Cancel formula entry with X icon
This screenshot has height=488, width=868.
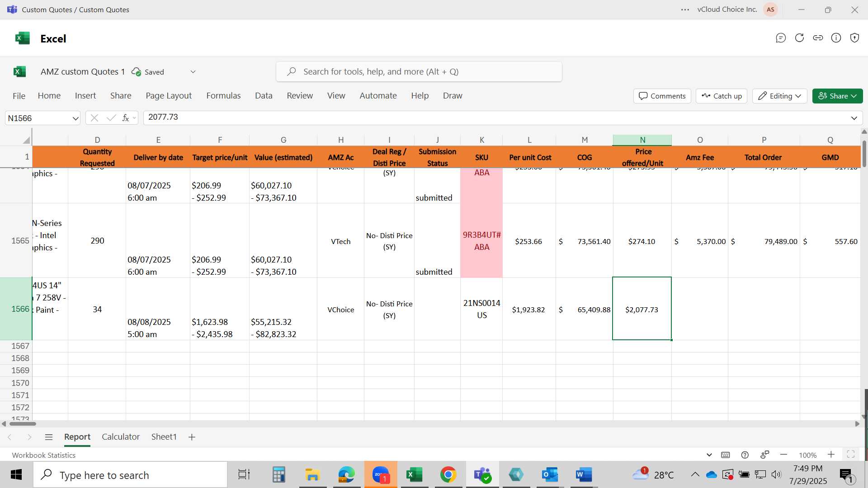point(94,118)
